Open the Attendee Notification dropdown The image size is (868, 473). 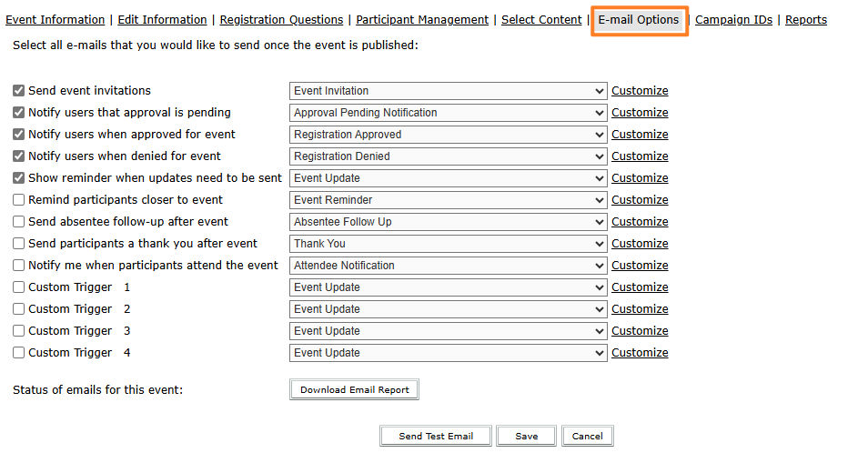pos(448,266)
